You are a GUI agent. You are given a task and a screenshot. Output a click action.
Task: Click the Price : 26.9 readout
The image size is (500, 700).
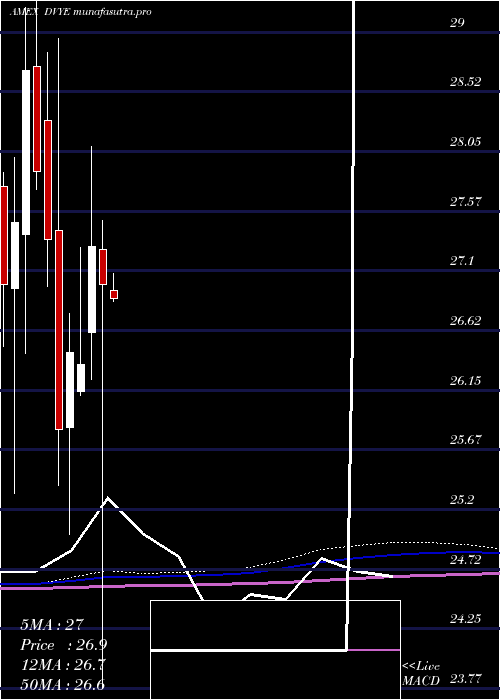[64, 645]
